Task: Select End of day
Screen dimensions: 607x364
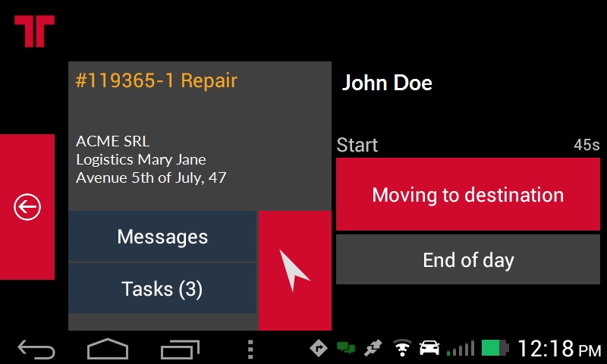Action: [x=468, y=259]
